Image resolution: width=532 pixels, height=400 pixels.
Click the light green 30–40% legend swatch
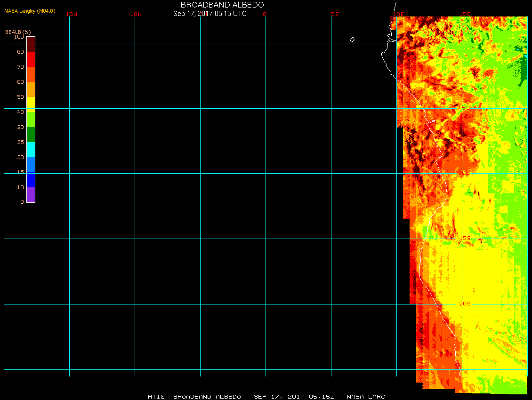point(31,119)
